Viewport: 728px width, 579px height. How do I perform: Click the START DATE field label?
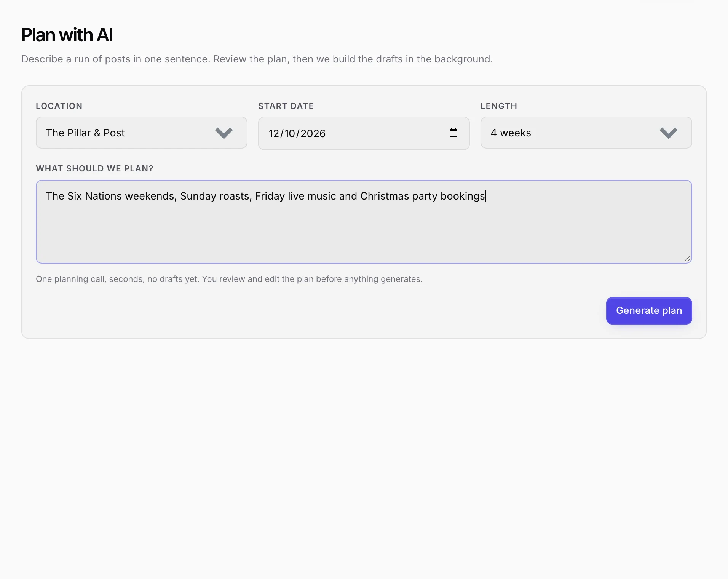(x=286, y=106)
